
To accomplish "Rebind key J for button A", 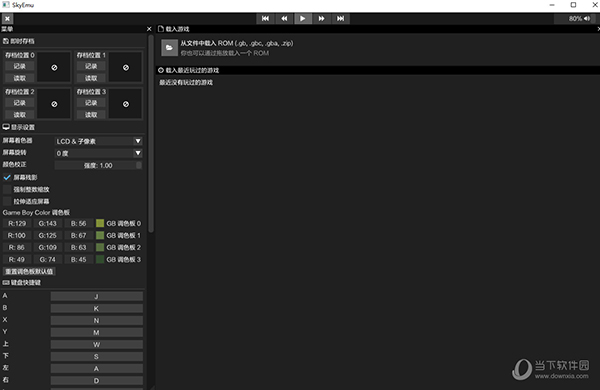I will click(96, 296).
